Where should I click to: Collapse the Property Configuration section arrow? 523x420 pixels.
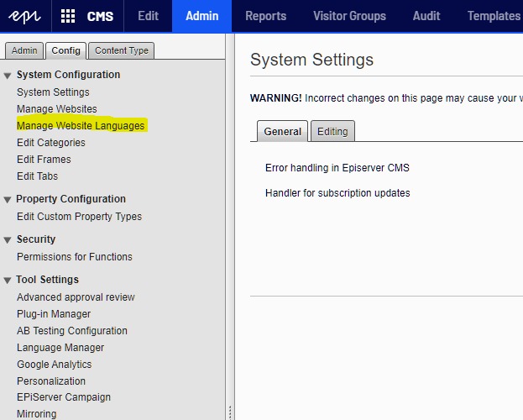coord(8,200)
